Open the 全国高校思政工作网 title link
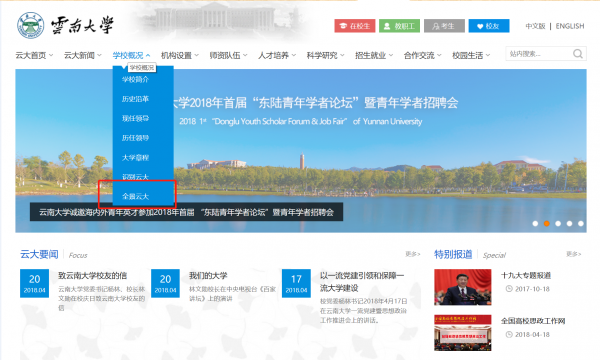 pyautogui.click(x=533, y=321)
